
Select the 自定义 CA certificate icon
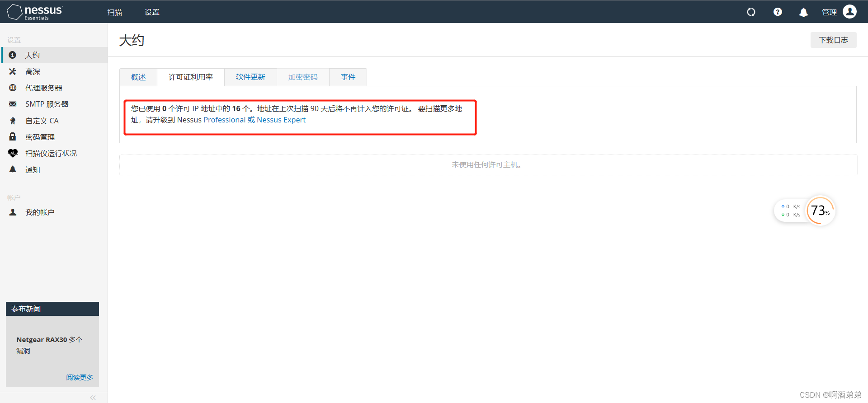click(x=13, y=121)
